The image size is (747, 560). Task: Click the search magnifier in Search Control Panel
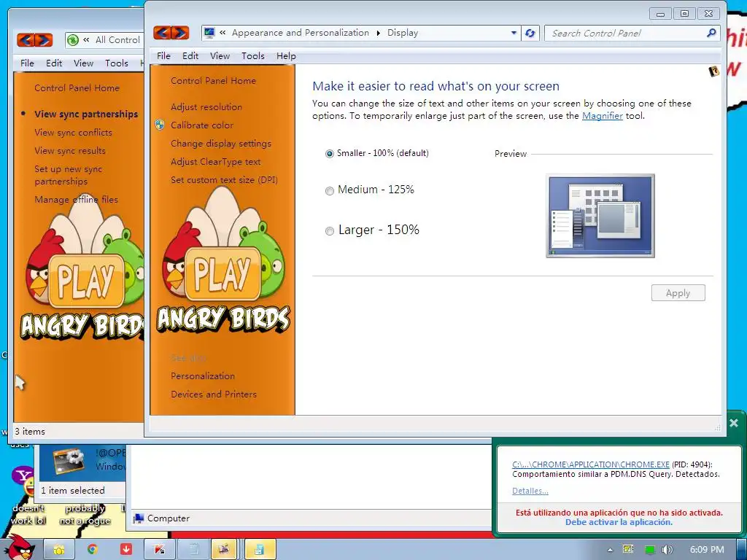pyautogui.click(x=711, y=33)
